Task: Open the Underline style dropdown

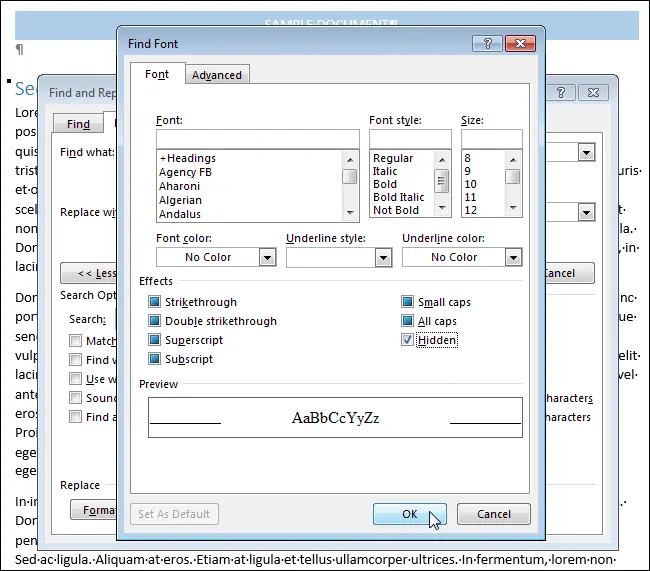Action: tap(383, 258)
